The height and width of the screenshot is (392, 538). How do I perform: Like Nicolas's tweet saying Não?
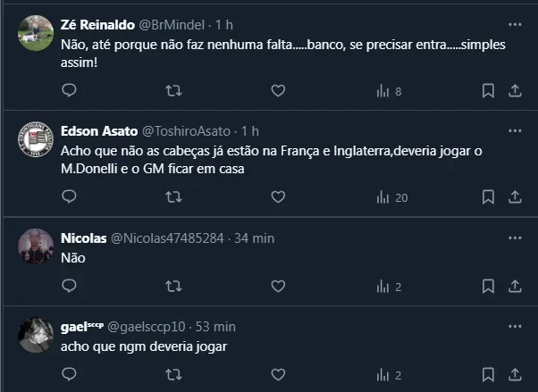pyautogui.click(x=278, y=287)
